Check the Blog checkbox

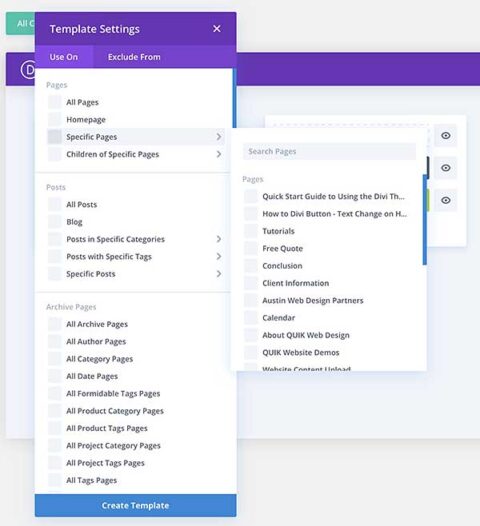[x=54, y=222]
